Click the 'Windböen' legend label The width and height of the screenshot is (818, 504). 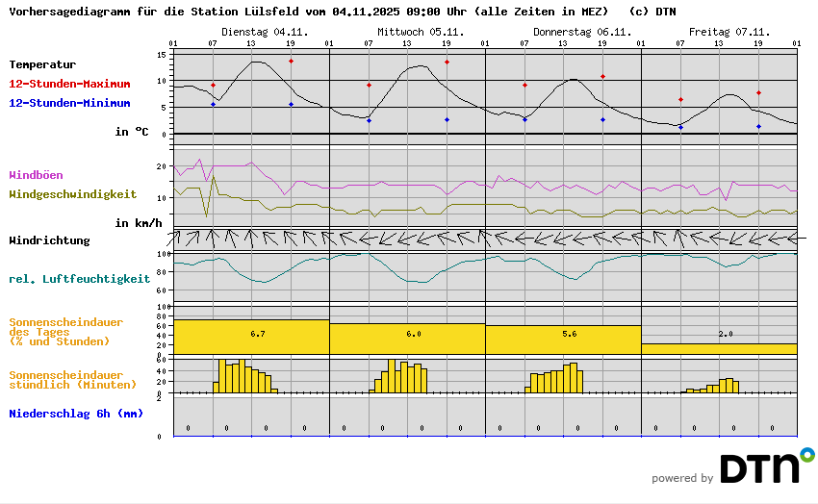pos(36,175)
